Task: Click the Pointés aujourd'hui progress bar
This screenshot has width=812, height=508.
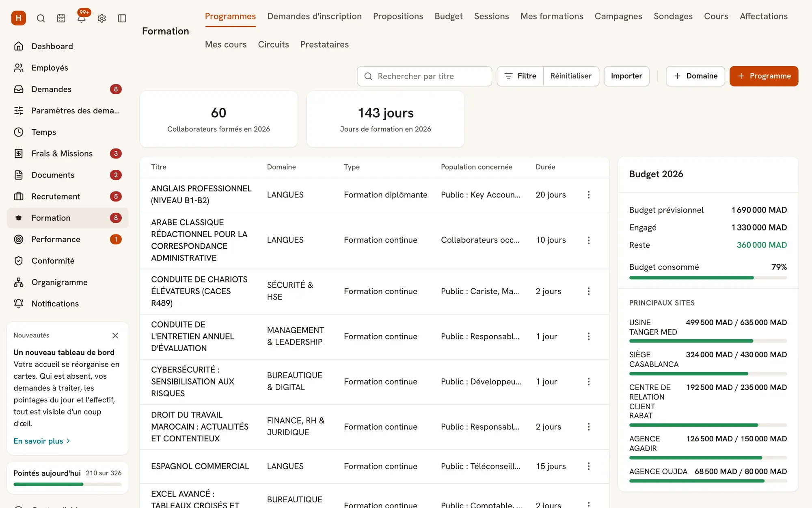Action: point(67,484)
